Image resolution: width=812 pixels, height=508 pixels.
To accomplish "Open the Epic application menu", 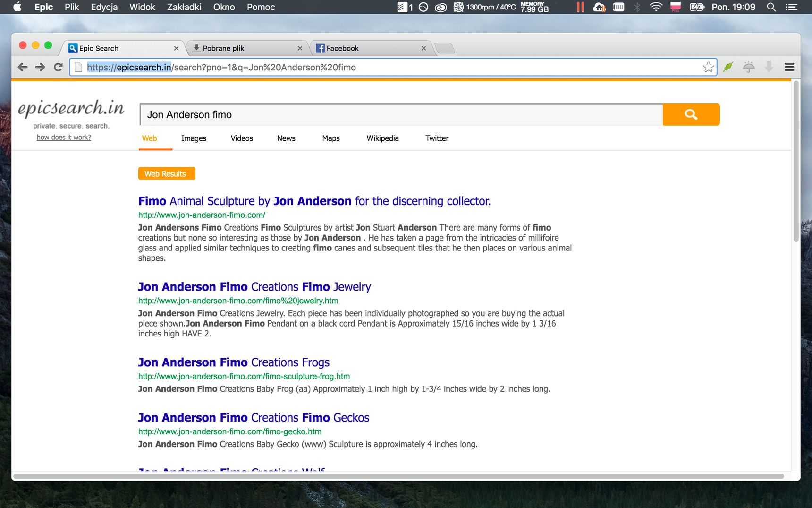I will pos(43,7).
